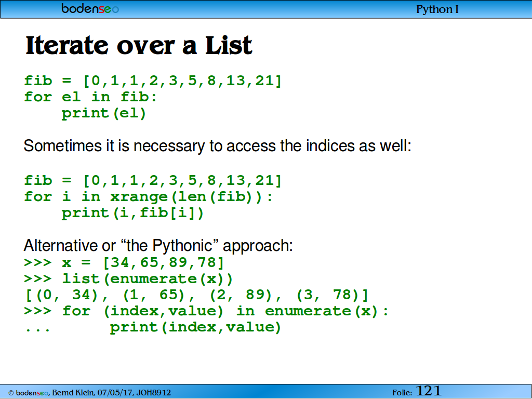Select the 'Iterate over a List' title
The image size is (532, 399).
click(139, 45)
